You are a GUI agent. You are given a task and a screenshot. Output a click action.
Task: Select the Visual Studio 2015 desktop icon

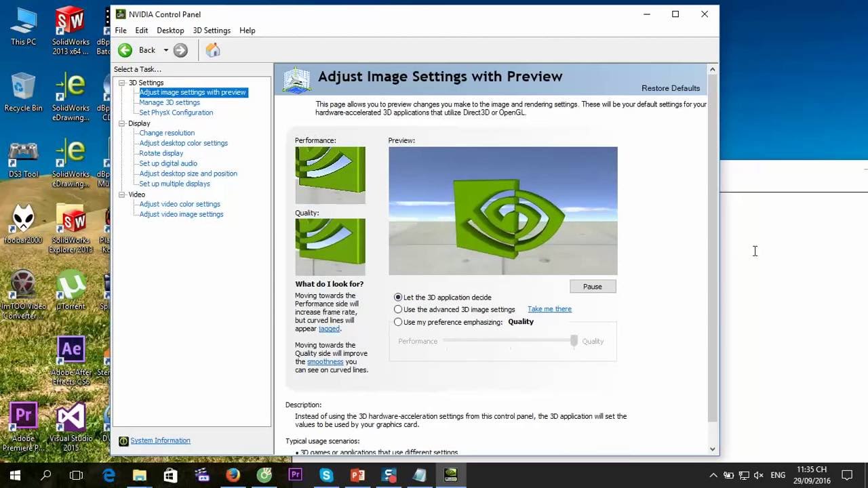click(x=71, y=427)
